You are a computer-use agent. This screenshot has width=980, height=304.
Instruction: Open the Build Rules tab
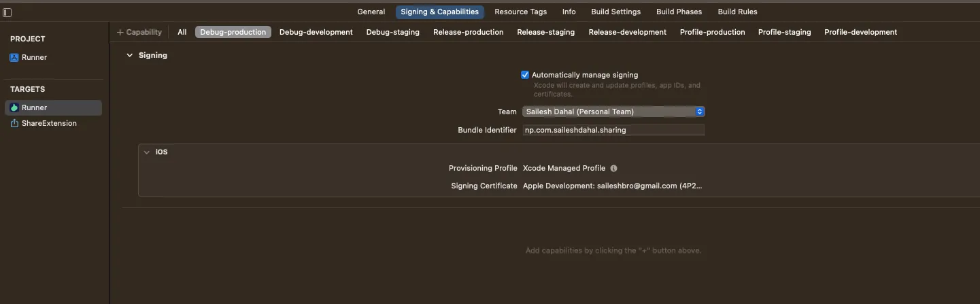click(737, 12)
